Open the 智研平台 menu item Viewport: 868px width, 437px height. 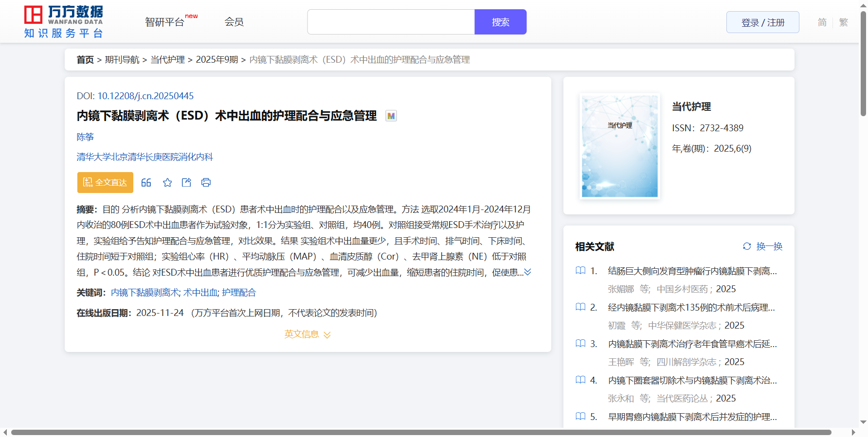tap(165, 22)
